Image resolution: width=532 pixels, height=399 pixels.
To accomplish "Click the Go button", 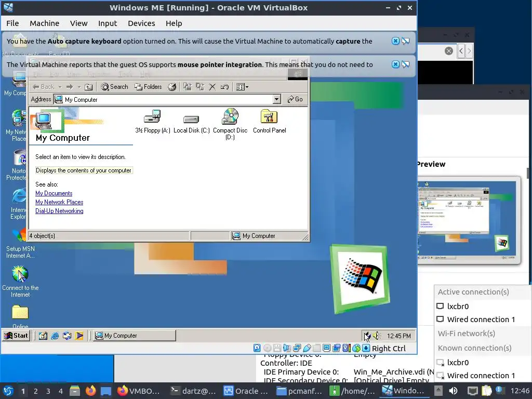I will (295, 99).
